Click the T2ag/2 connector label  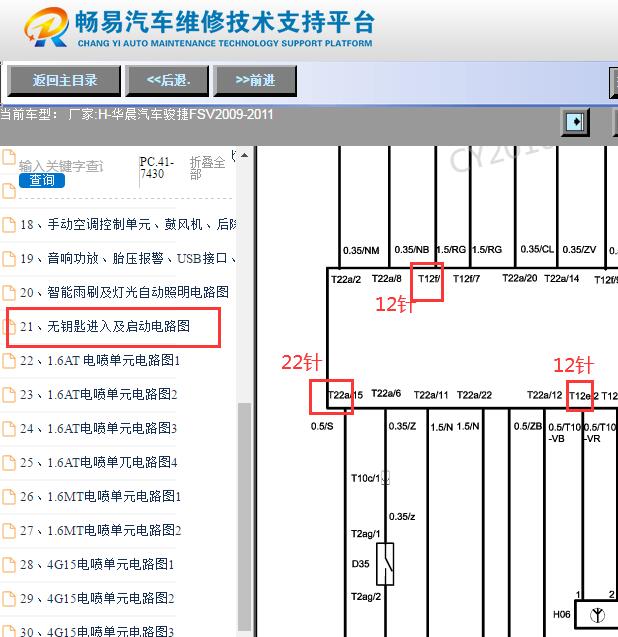366,597
